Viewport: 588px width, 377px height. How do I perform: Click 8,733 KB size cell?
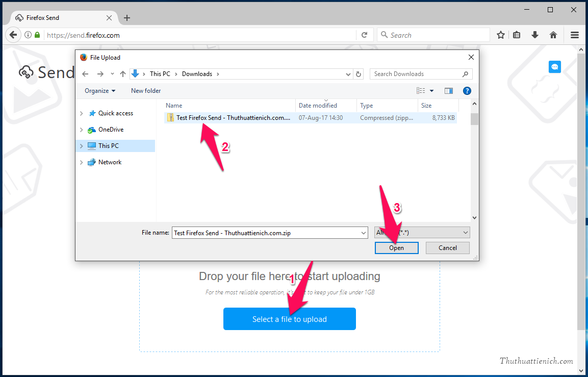443,118
